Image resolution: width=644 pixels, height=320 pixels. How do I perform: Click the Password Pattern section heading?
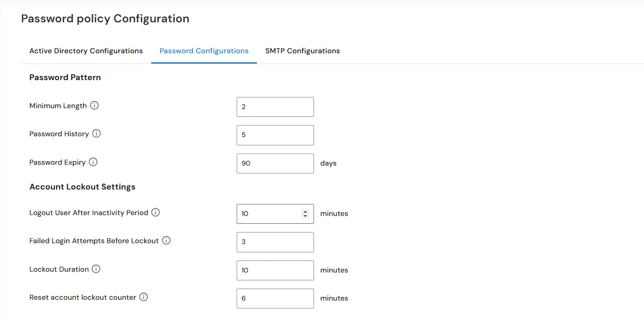[x=65, y=77]
